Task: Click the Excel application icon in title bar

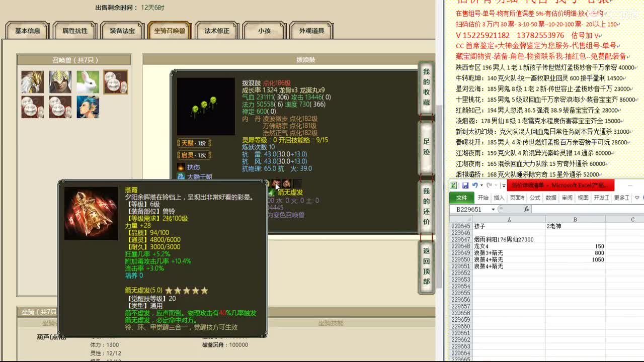Action: pyautogui.click(x=453, y=186)
